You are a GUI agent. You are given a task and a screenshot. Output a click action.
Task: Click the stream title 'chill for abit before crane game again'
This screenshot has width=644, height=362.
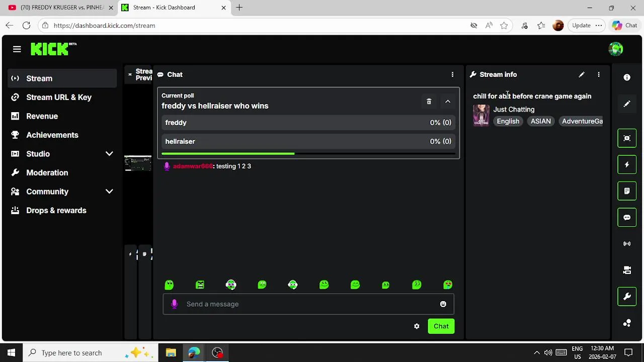click(x=532, y=96)
